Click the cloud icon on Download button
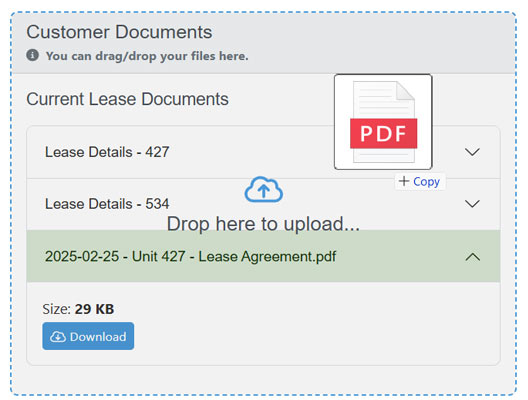Viewport: 528px width, 400px height. [x=58, y=336]
